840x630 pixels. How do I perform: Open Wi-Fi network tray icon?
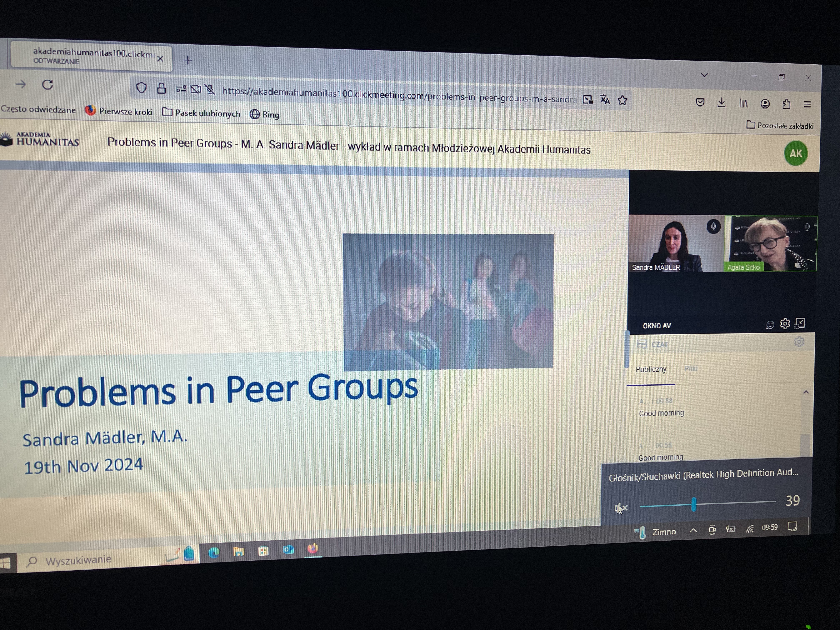click(750, 529)
